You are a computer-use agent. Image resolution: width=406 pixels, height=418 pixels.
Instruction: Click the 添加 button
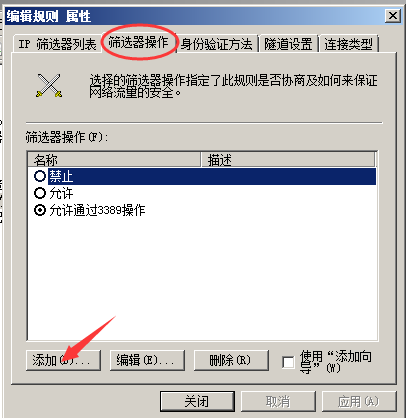(x=63, y=360)
